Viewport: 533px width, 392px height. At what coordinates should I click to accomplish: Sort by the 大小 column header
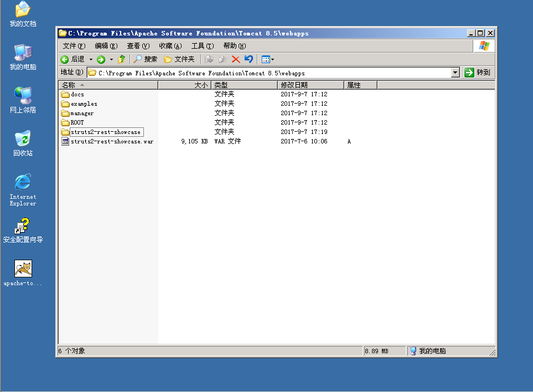[x=184, y=85]
